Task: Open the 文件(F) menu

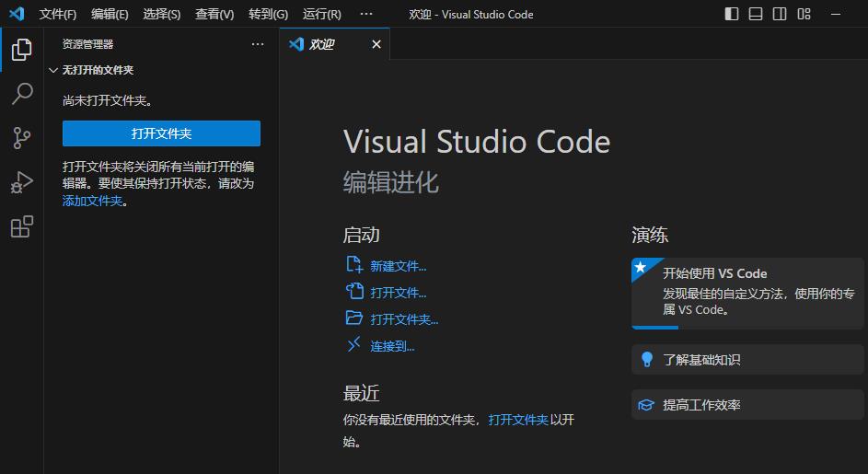Action: click(58, 15)
